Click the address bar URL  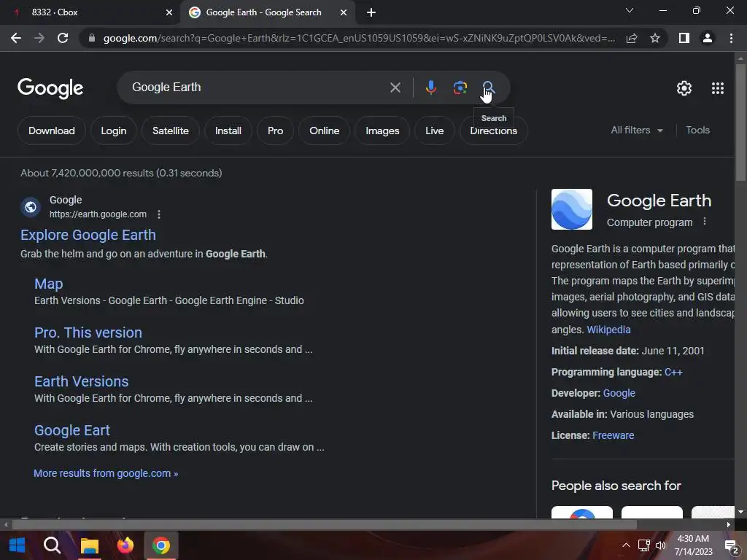click(359, 38)
